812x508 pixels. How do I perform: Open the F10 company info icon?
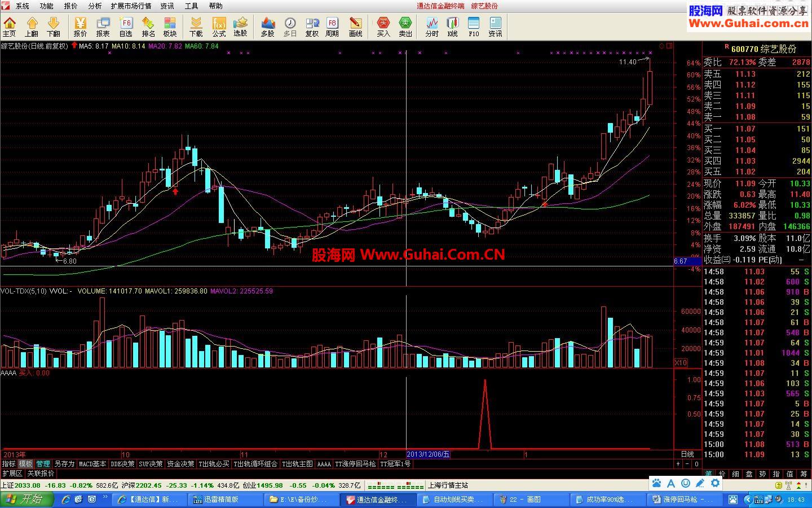pos(474,27)
